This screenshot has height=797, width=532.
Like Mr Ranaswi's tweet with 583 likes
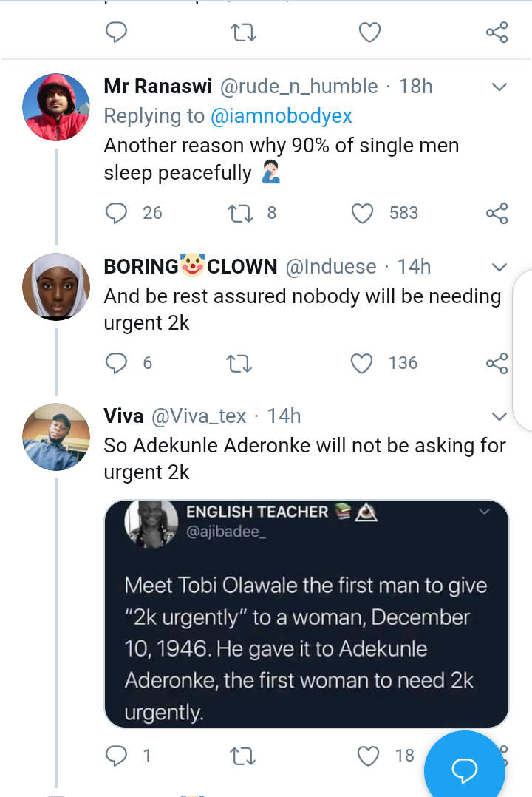[x=362, y=214]
